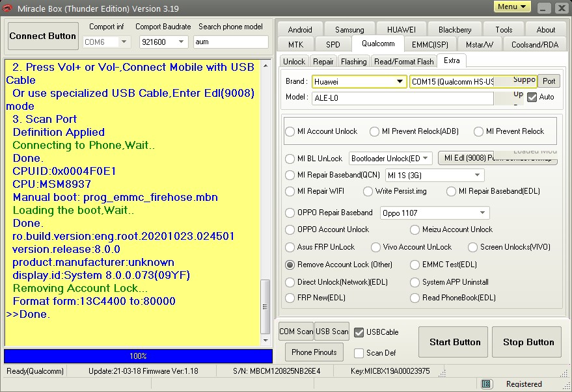Expand the Comport Baudrate 921600 dropdown
The height and width of the screenshot is (392, 572).
(x=182, y=42)
